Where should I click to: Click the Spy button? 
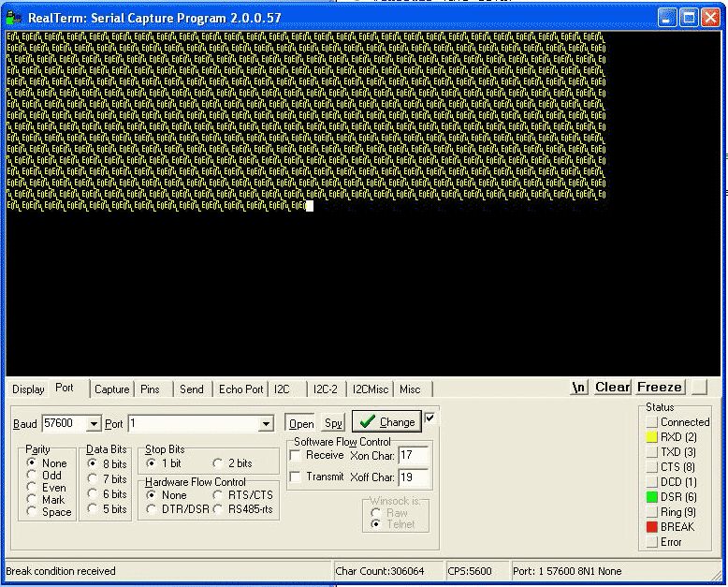coord(333,423)
